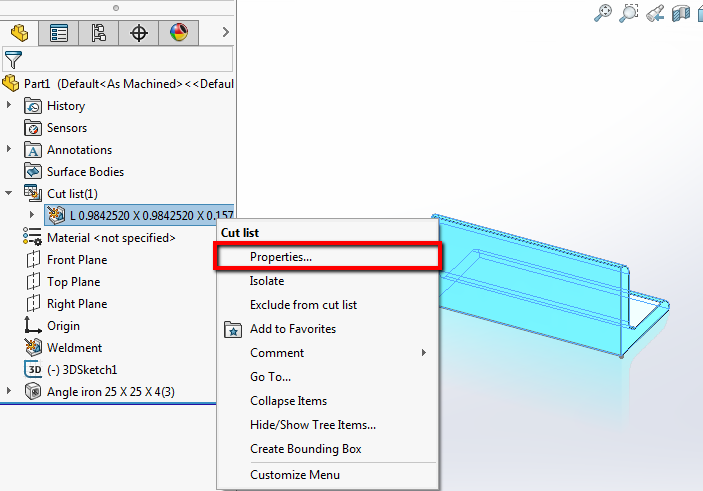Open the Comment submenu
703x491 pixels.
(328, 352)
